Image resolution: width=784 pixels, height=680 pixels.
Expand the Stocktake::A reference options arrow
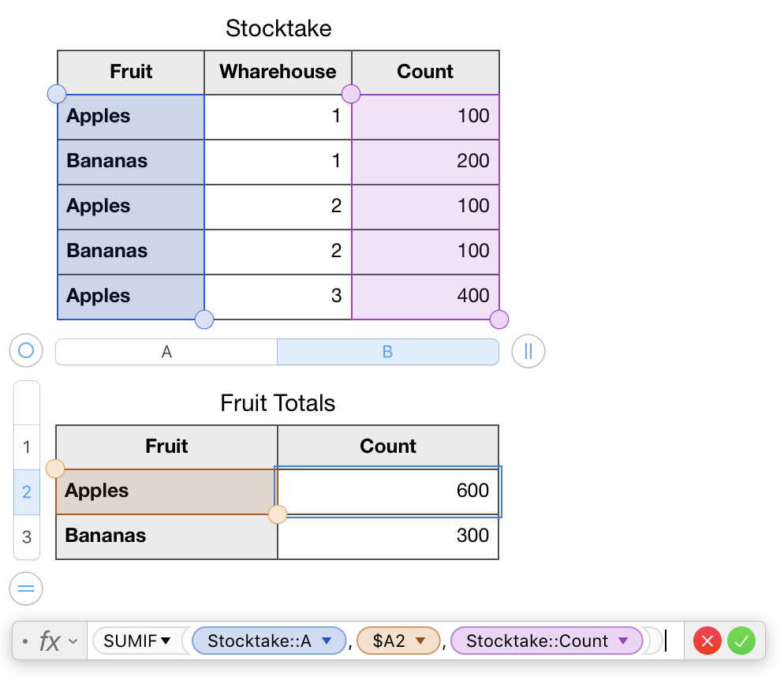coord(327,641)
